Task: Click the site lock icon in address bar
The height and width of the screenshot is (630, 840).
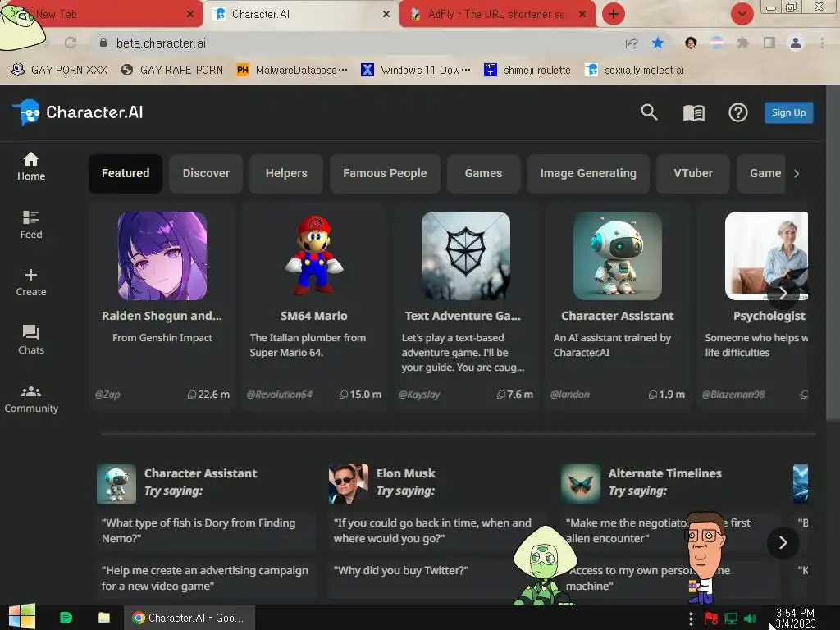Action: pos(103,43)
